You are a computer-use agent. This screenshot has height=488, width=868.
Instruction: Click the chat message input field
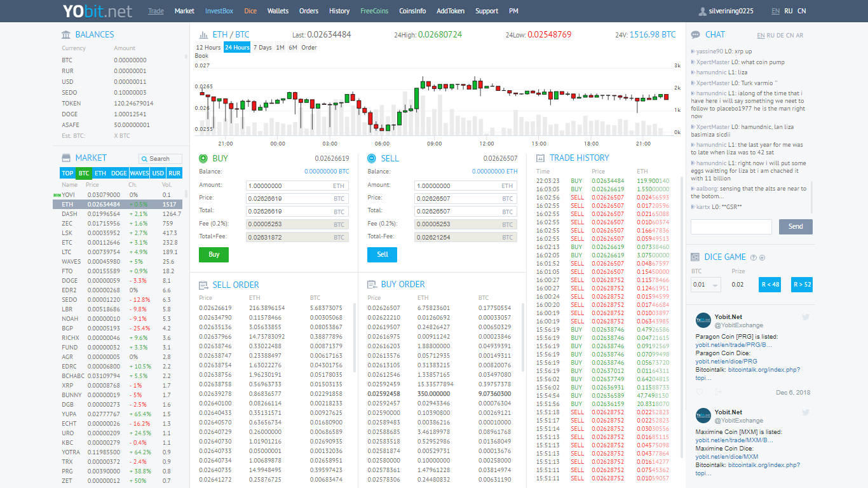click(x=731, y=226)
